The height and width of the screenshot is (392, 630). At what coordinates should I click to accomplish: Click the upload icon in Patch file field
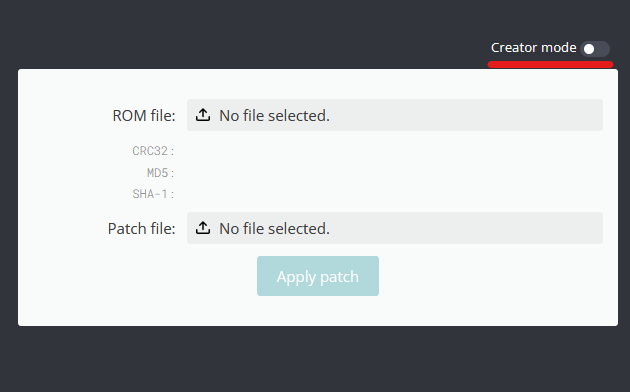click(x=203, y=228)
